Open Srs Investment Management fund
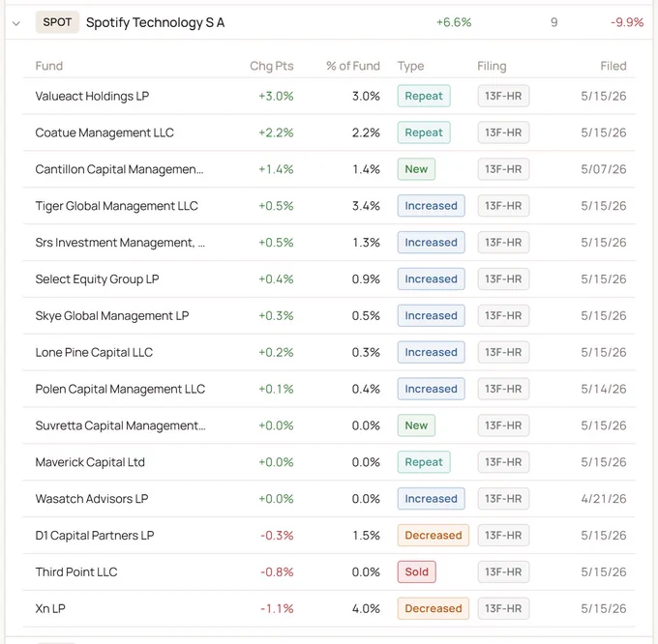658x644 pixels. tap(120, 243)
